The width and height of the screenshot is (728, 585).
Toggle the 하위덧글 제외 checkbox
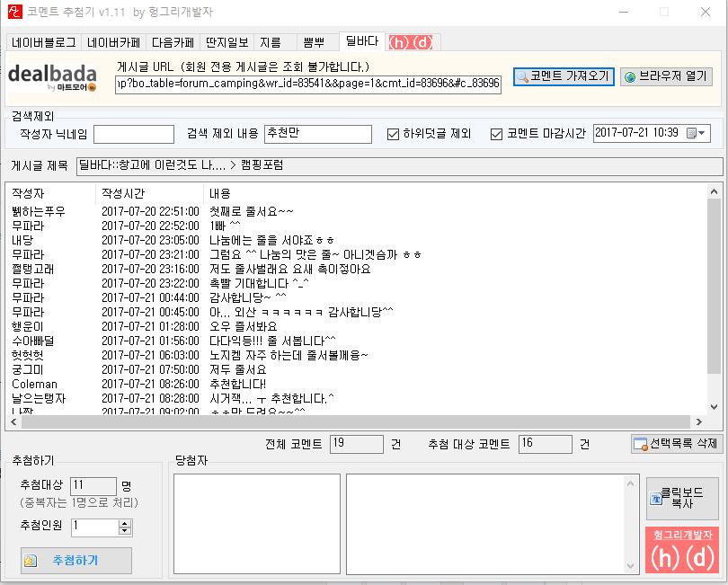[393, 134]
